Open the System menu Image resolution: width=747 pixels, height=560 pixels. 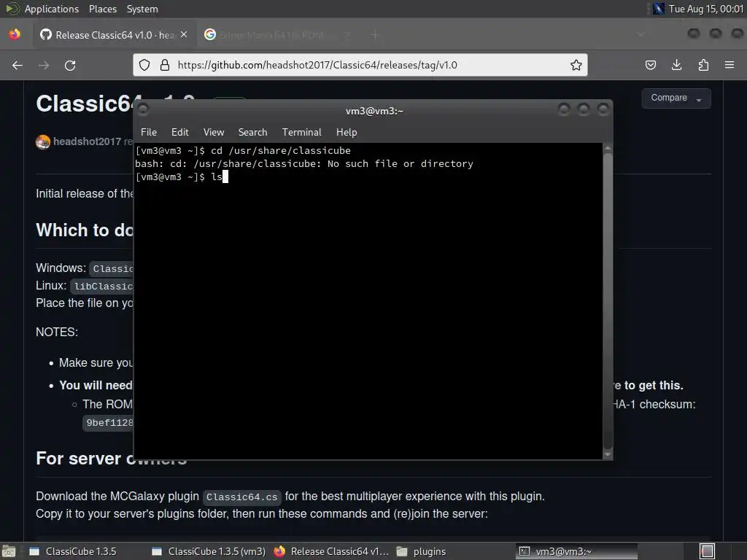tap(142, 9)
